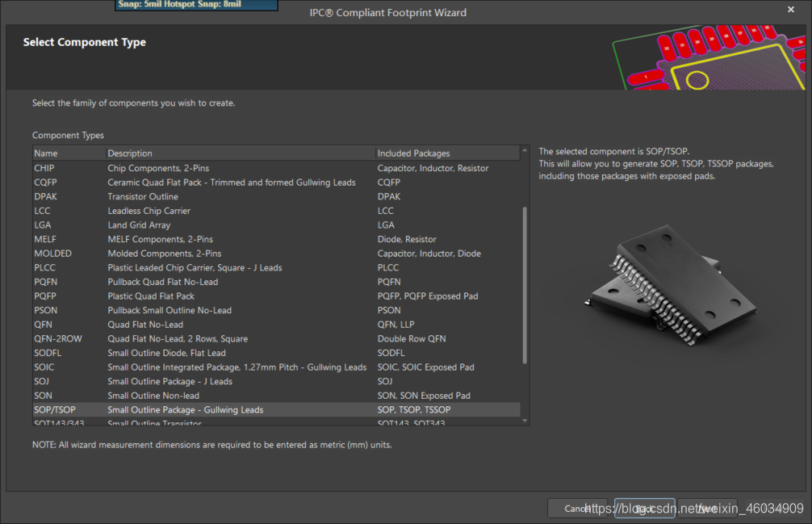Pick the QFN Quad Flat No-Lead row
This screenshot has height=524, width=812.
click(43, 325)
